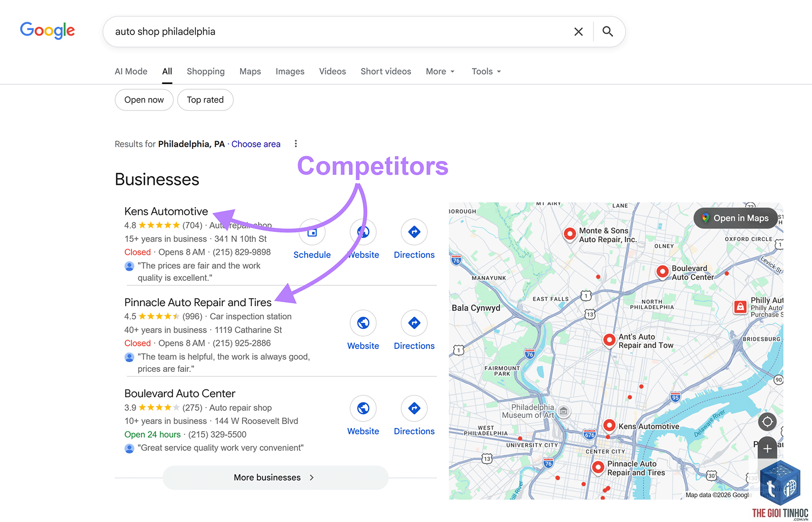This screenshot has height=522, width=812.
Task: Click the Schedule link for Kens Automotive
Action: [x=312, y=255]
